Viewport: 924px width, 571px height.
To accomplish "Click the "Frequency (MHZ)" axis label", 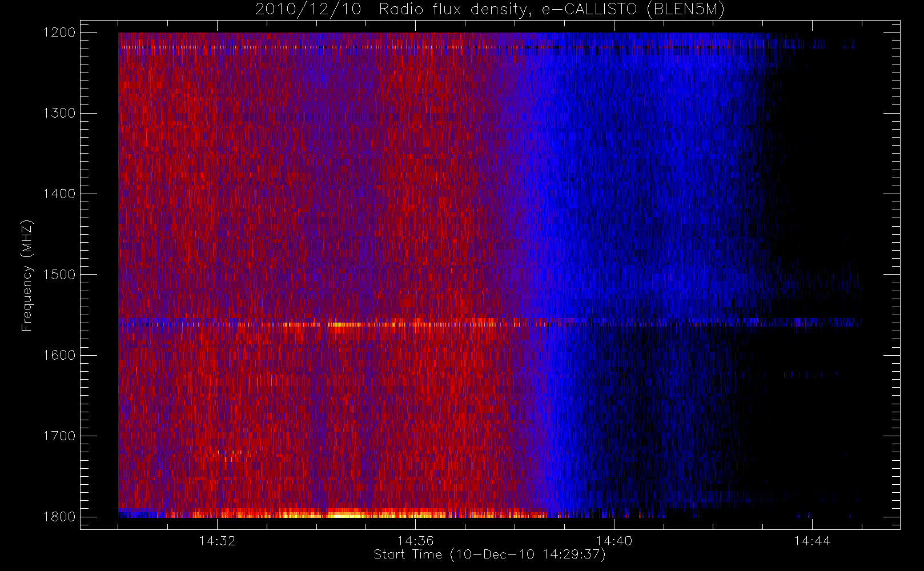I will (27, 275).
